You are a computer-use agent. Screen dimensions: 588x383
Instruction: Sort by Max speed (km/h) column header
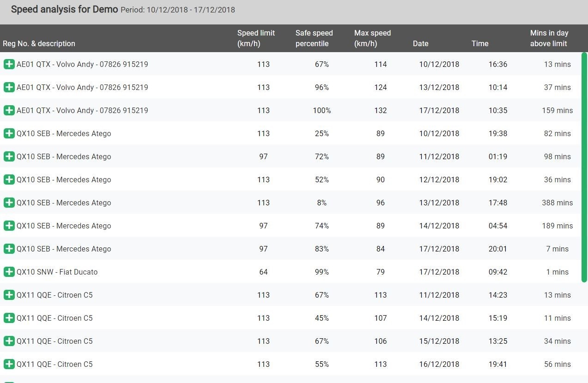pos(372,38)
